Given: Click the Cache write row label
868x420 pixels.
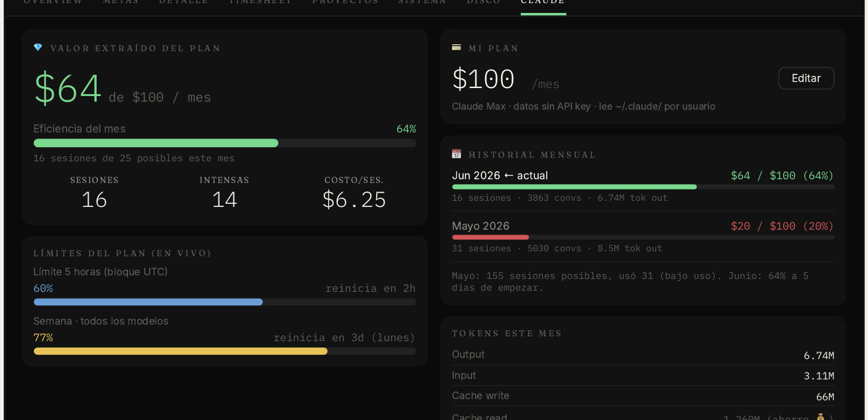Looking at the screenshot, I should point(481,395).
